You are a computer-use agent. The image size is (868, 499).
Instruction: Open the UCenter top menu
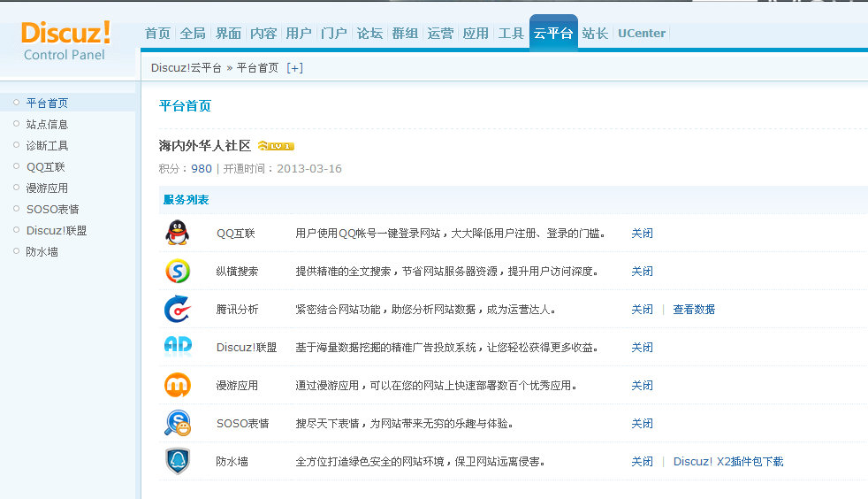pyautogui.click(x=642, y=34)
